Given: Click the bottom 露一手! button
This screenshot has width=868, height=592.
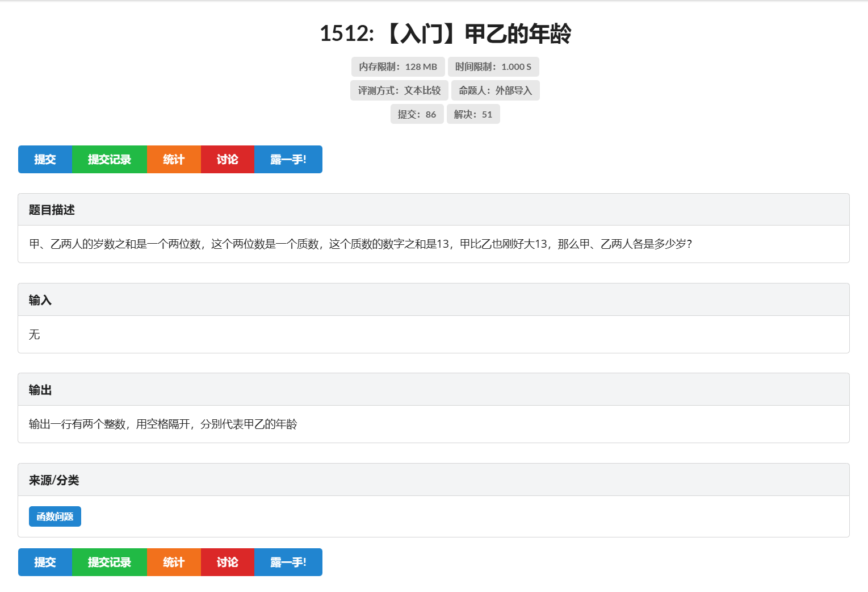Looking at the screenshot, I should pos(288,562).
